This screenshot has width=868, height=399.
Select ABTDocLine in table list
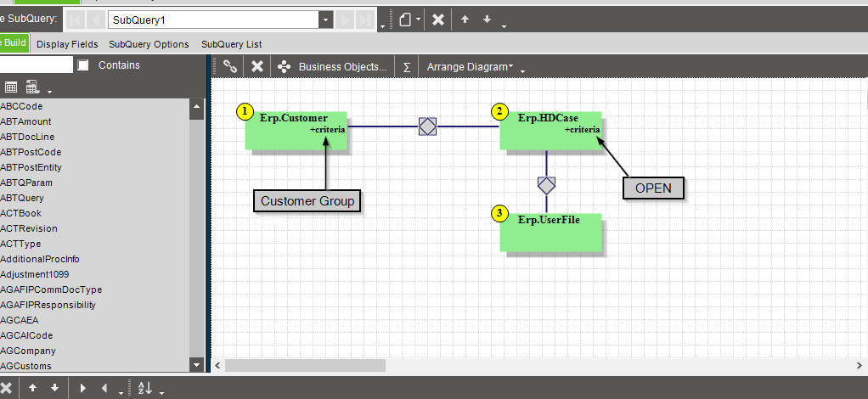(27, 137)
